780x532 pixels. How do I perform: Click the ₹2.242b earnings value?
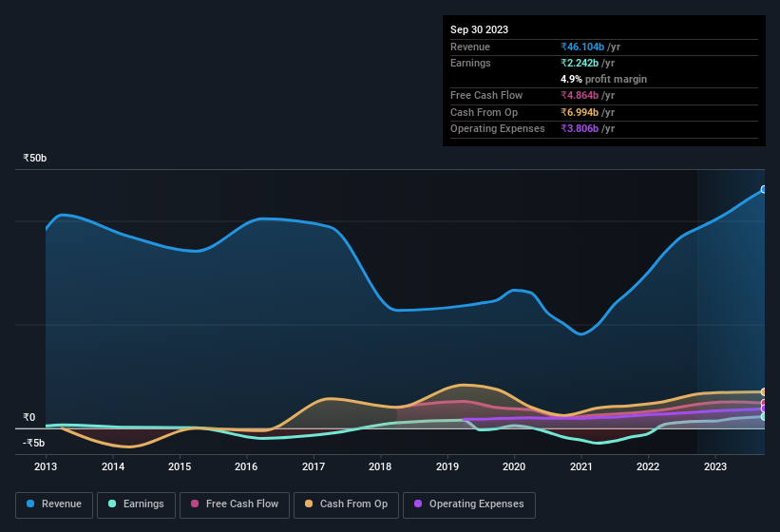580,63
